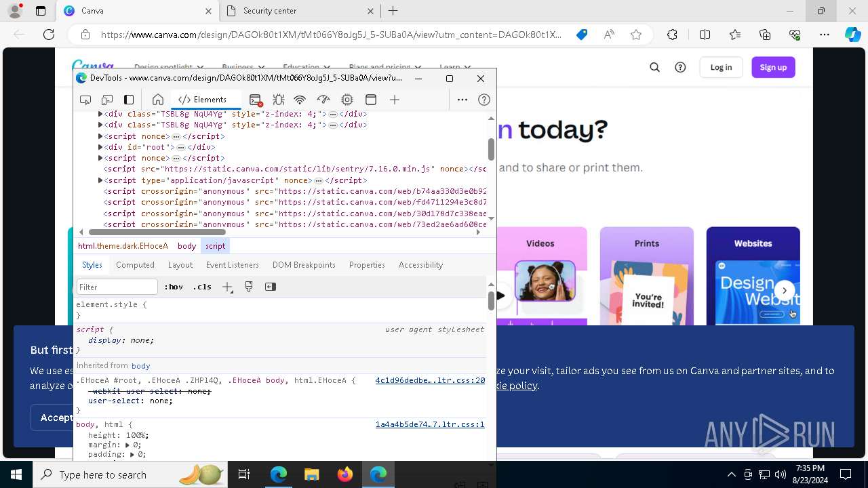Image resolution: width=868 pixels, height=488 pixels.
Task: Open Plans and pricing dropdown
Action: pos(384,67)
